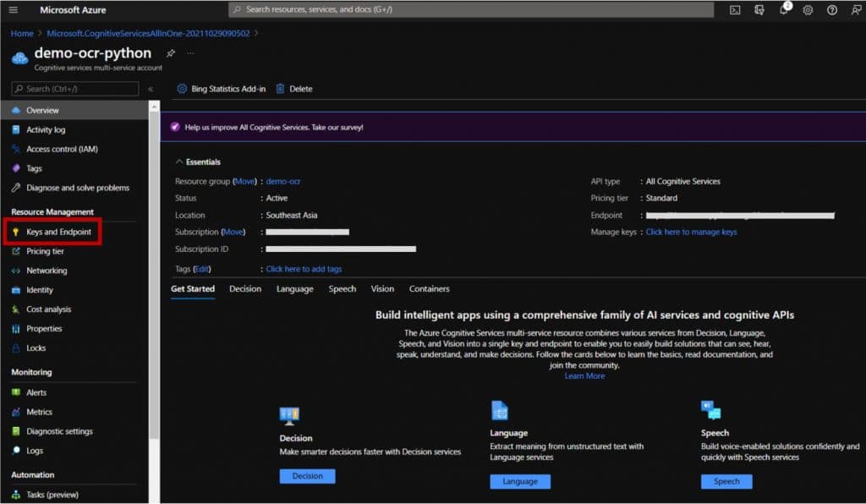Collapse the Essentials section
Image resolution: width=866 pixels, height=504 pixels.
click(x=178, y=162)
